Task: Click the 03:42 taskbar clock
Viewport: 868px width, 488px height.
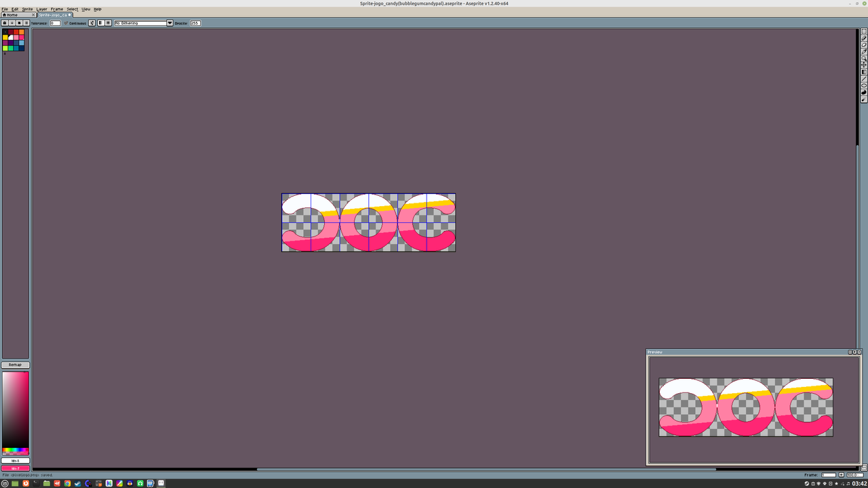Action: tap(859, 483)
